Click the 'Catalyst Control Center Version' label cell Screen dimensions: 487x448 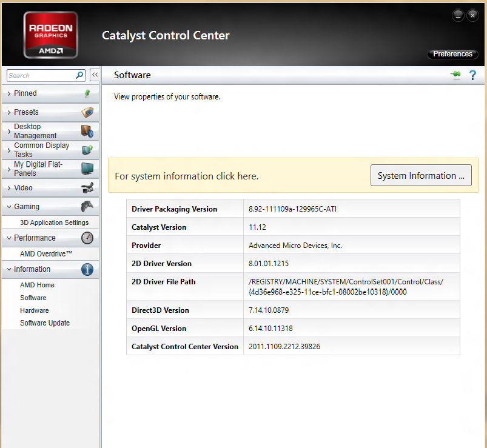pyautogui.click(x=185, y=346)
